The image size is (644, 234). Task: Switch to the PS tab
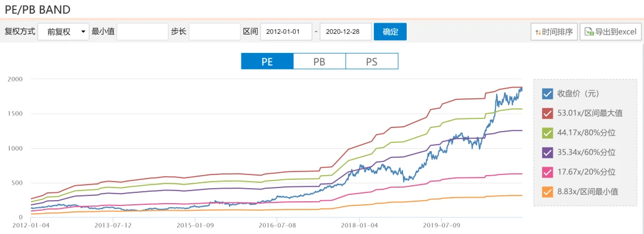pos(371,61)
